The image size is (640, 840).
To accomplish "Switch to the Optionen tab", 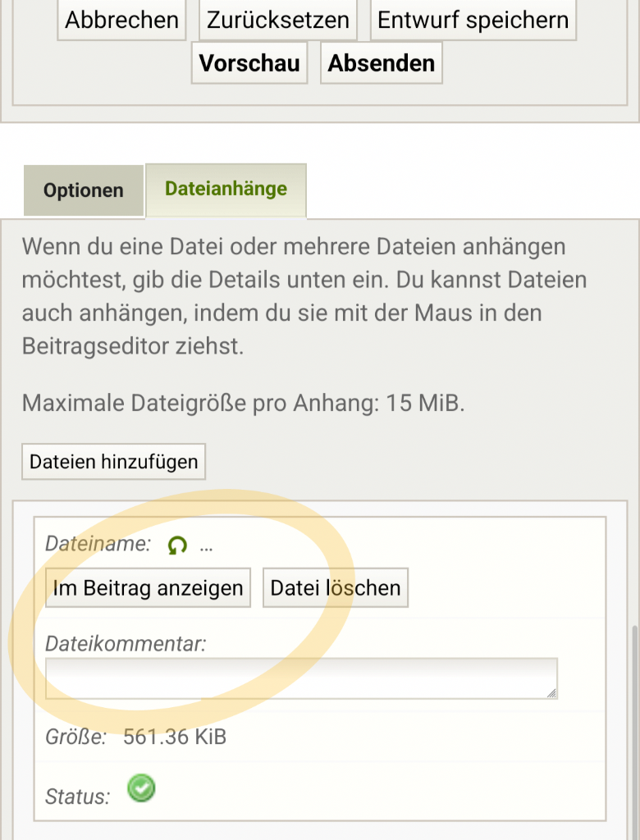I will click(82, 190).
